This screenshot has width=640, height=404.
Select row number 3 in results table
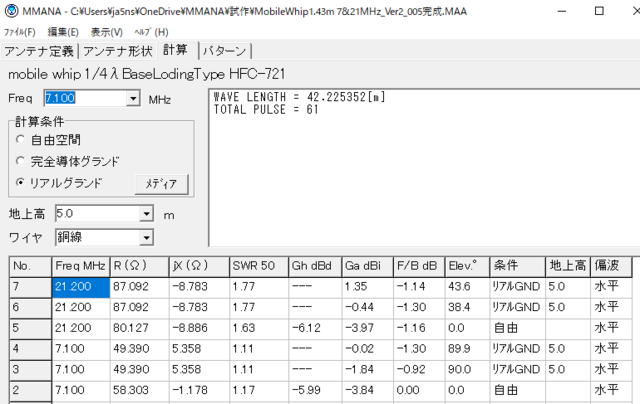tap(31, 371)
